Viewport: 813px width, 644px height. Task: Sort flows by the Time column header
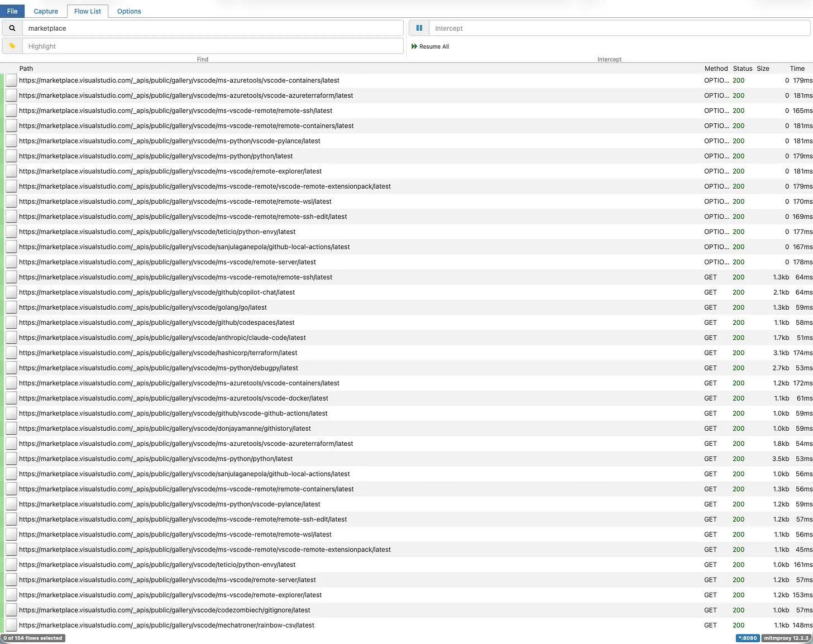pyautogui.click(x=797, y=69)
